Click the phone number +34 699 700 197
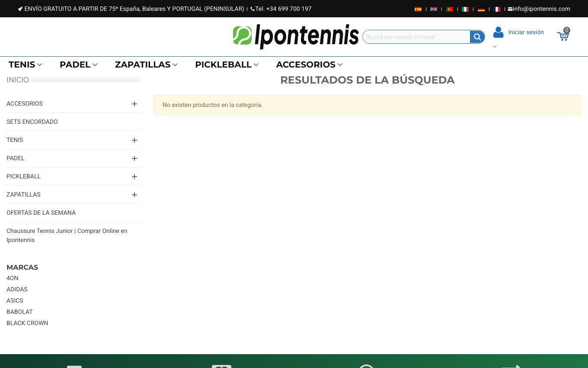588x368 pixels. pyautogui.click(x=281, y=9)
